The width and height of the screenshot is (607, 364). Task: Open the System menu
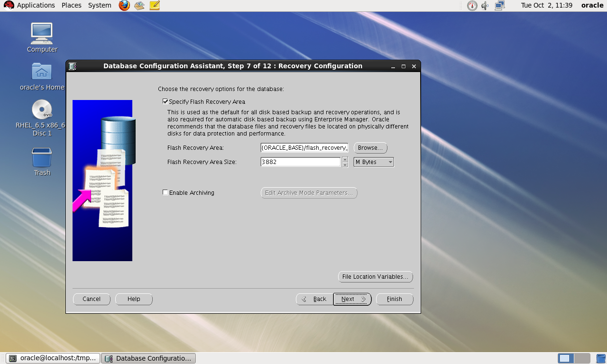coord(100,6)
